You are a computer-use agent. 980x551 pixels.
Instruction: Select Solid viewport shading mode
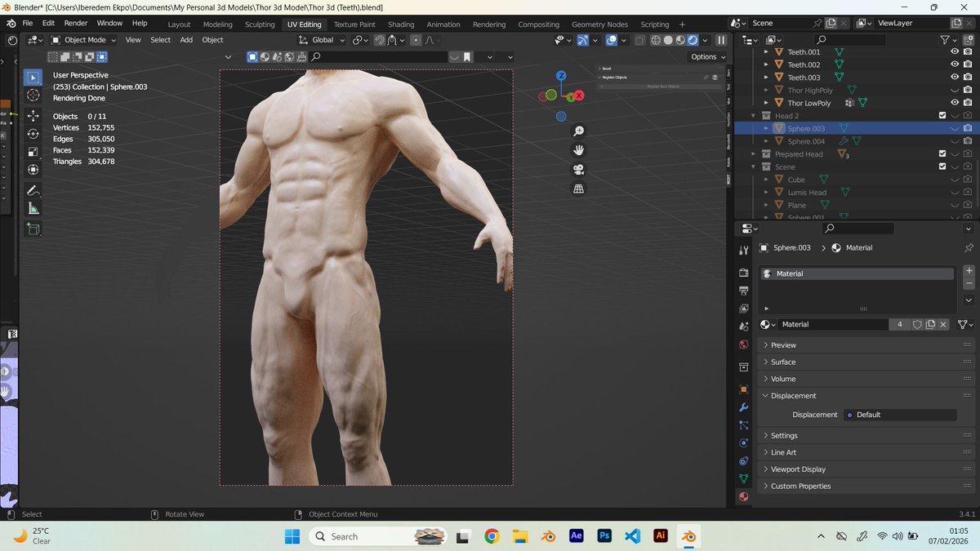coord(668,39)
